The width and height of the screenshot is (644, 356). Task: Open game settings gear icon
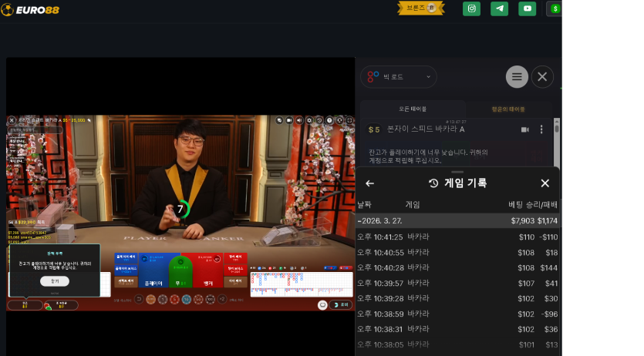[309, 120]
